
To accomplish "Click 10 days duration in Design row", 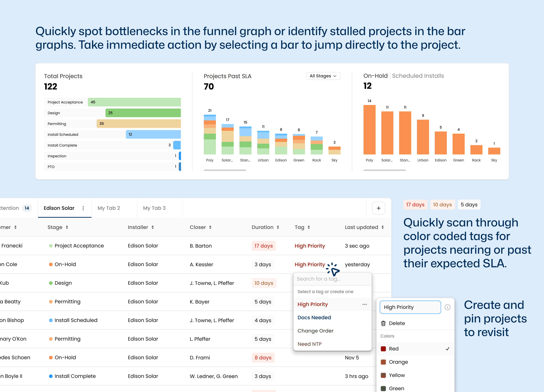I will 264,283.
